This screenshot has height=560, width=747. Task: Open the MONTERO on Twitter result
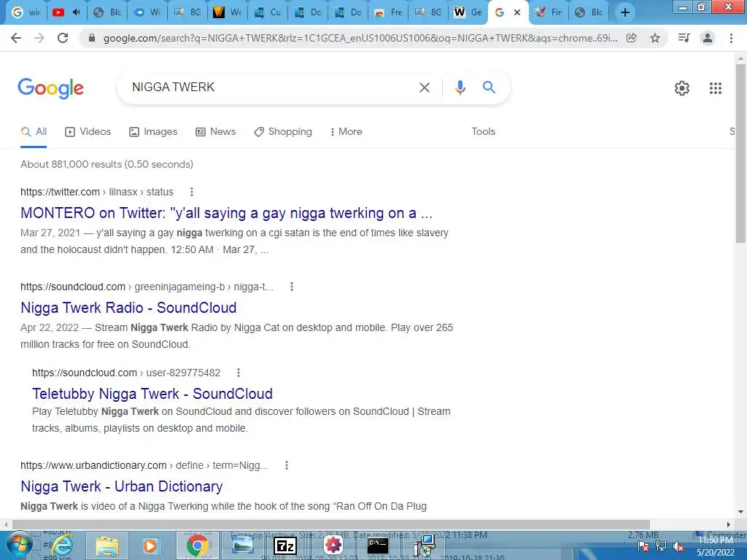[x=226, y=214]
